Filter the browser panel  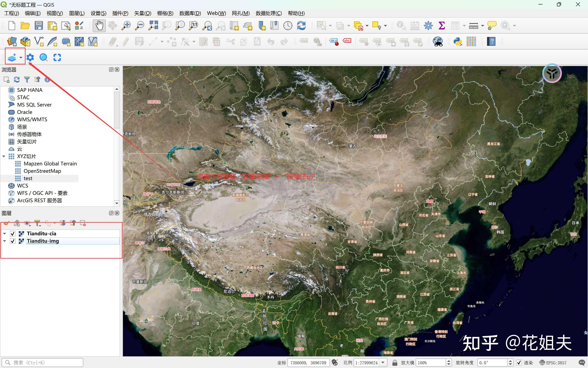[27, 80]
